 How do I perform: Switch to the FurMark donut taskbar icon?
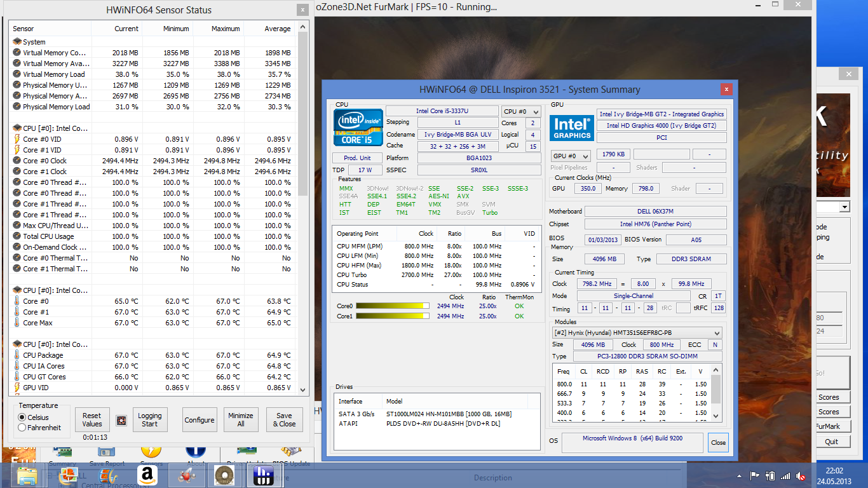224,475
